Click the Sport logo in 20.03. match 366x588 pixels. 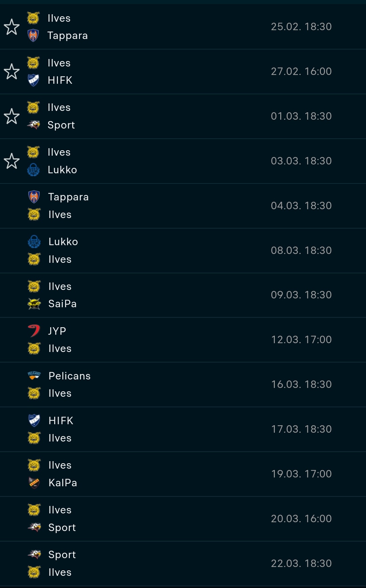[x=34, y=527]
